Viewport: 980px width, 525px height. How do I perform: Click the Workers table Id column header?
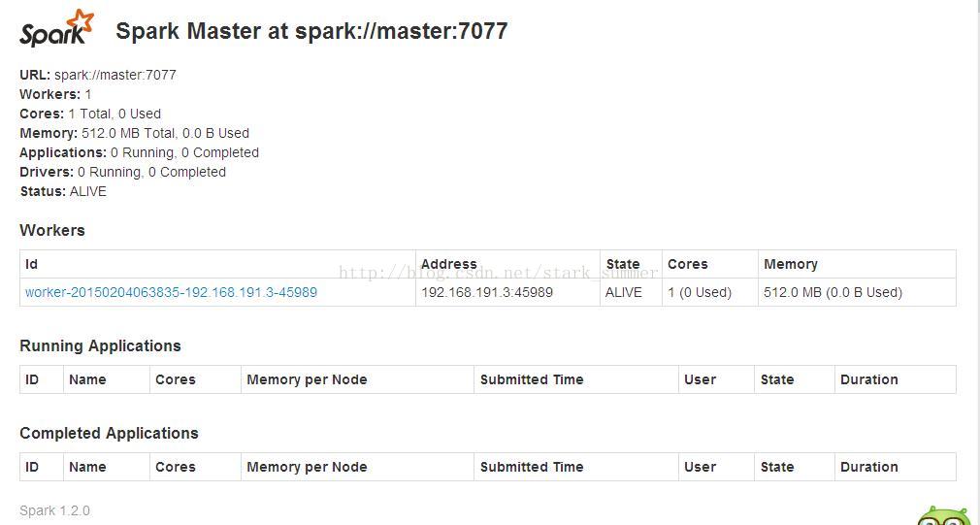click(x=31, y=264)
